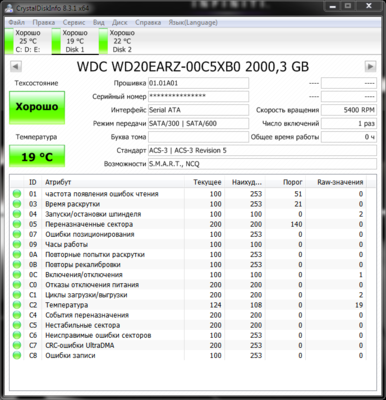Click the CrystalDiskInfo title bar app icon
Screen dimensions: 386x400
[9, 8]
